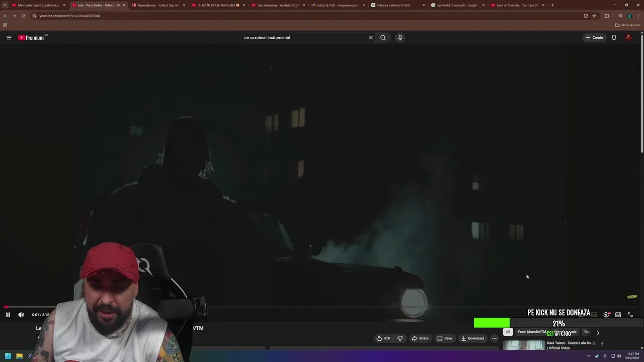
Task: Open more actions ellipsis under the video
Action: pos(494,338)
